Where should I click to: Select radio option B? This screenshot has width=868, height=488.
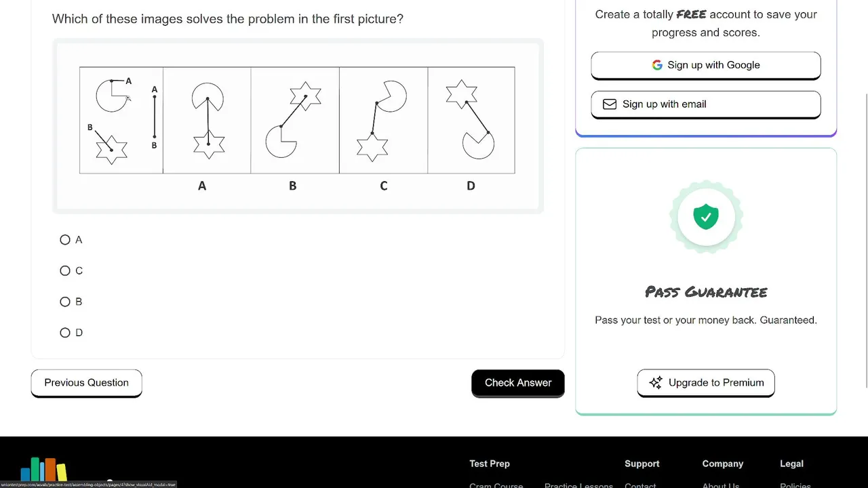coord(65,302)
